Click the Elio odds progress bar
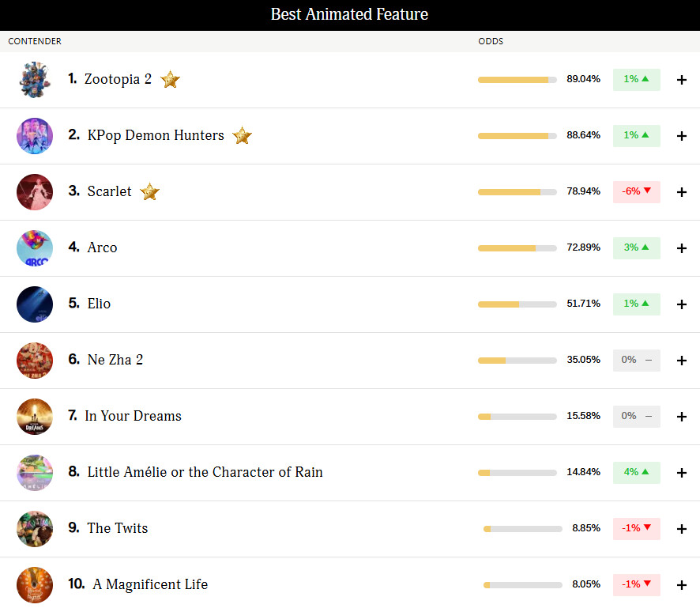 click(x=517, y=304)
